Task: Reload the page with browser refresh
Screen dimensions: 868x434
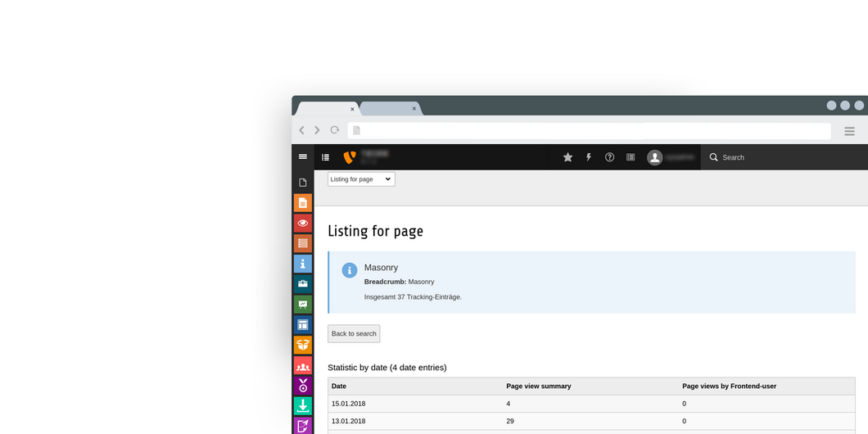Action: pyautogui.click(x=335, y=130)
